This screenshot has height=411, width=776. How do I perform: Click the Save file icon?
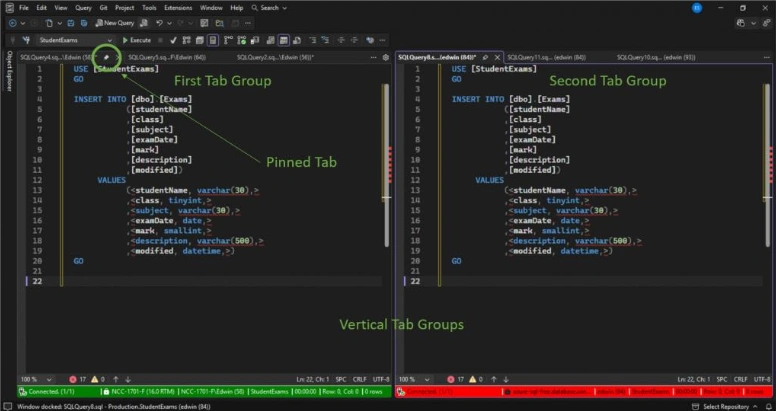(71, 23)
